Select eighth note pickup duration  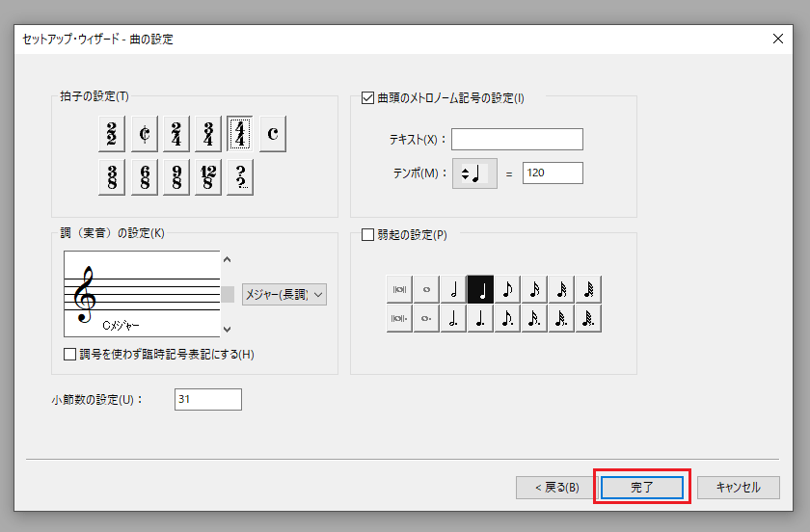(x=508, y=290)
